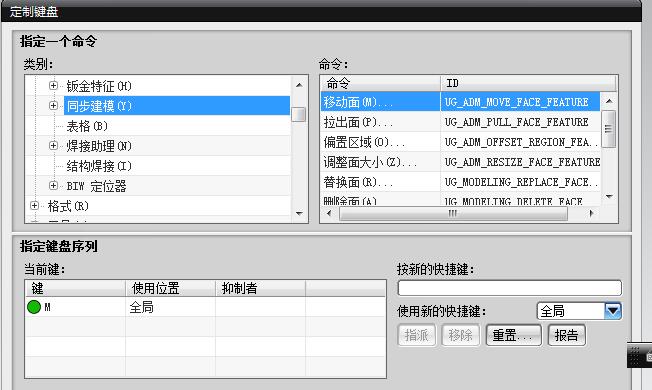
Task: Click the command list scroll-left arrow
Action: click(x=329, y=214)
